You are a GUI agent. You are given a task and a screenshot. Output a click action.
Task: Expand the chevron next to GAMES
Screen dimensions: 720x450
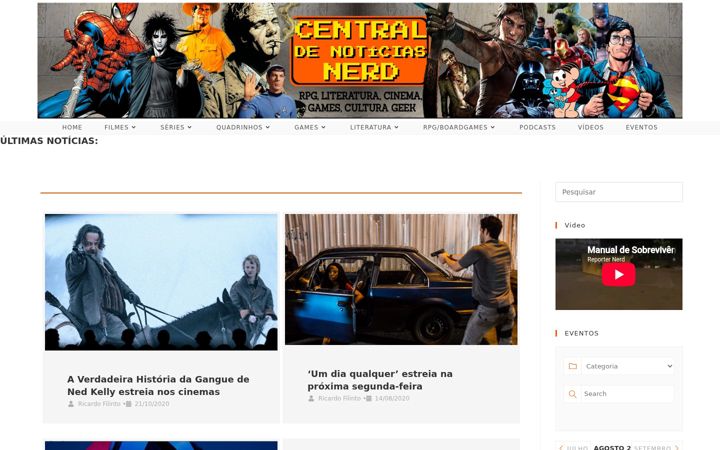[323, 127]
